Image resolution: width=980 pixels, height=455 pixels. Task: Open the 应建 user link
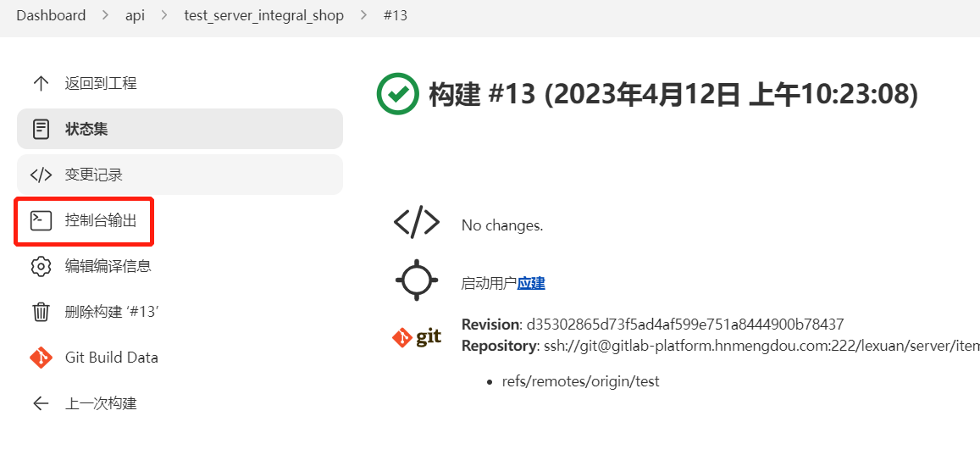531,283
